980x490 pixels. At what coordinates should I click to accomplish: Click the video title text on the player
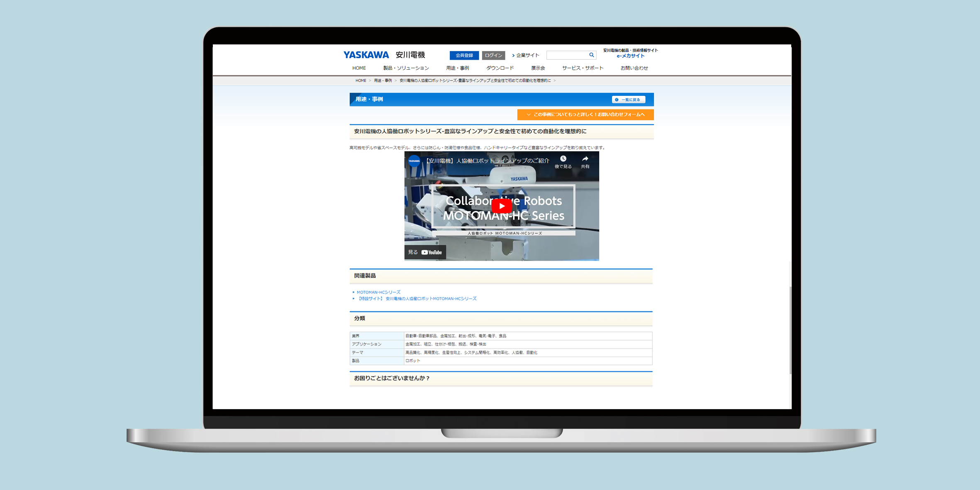[487, 161]
